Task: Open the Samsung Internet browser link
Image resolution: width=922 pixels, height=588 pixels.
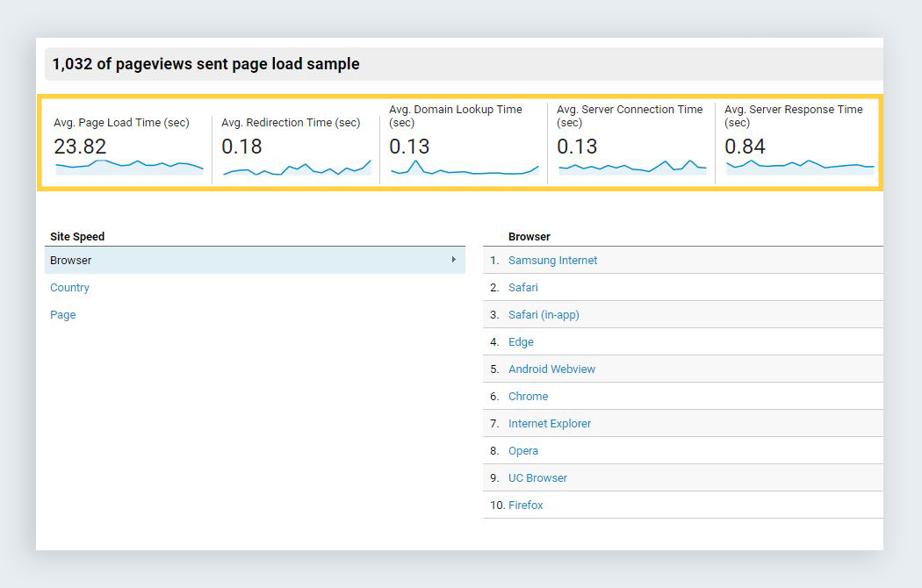Action: [552, 261]
